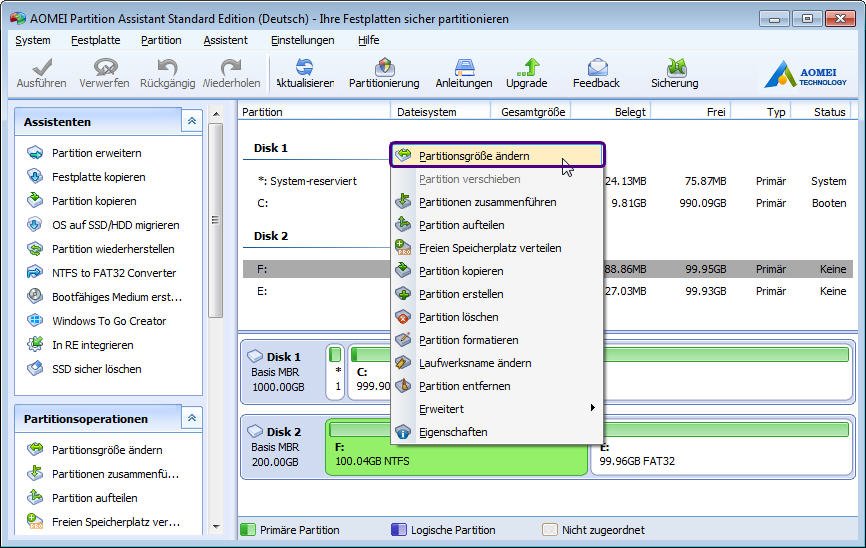Select the F: 100.04GB NTFS partition block

coord(457,446)
